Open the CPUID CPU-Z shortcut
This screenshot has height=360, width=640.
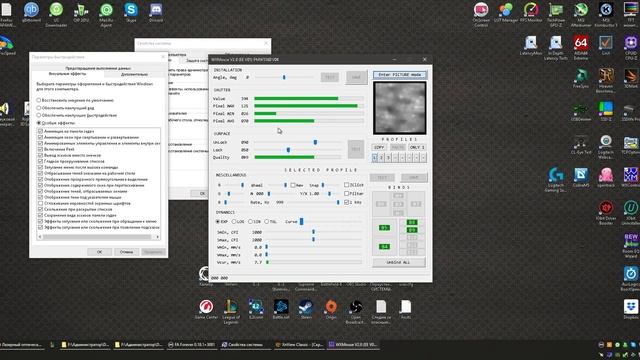pos(631,47)
